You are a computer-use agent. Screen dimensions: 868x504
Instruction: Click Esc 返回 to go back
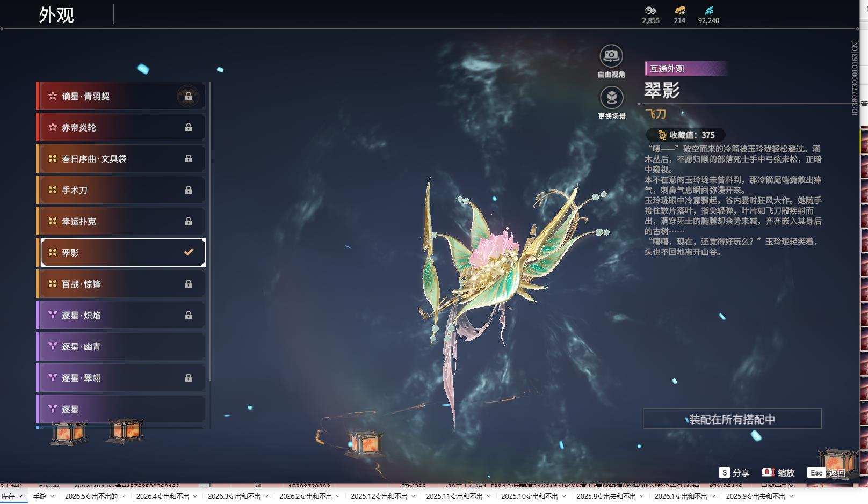(x=827, y=473)
